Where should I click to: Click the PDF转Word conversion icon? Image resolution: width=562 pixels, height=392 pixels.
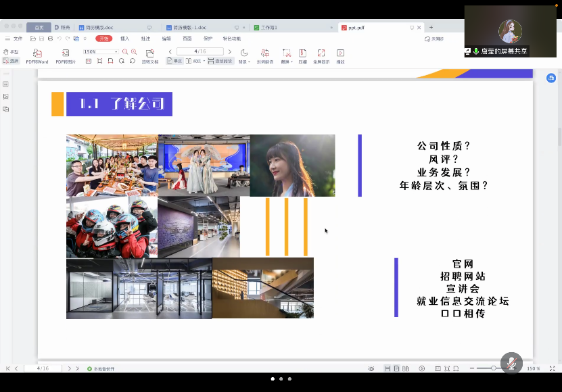(x=37, y=53)
